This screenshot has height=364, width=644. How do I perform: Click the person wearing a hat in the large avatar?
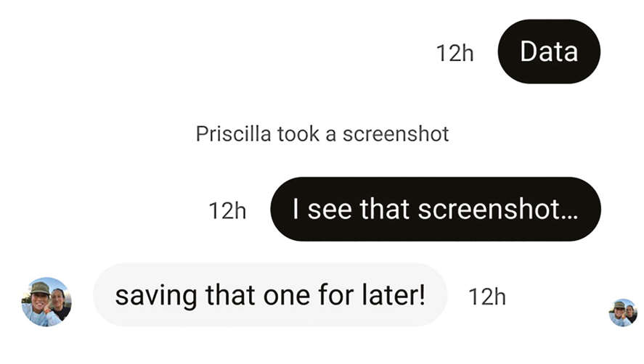(x=38, y=297)
